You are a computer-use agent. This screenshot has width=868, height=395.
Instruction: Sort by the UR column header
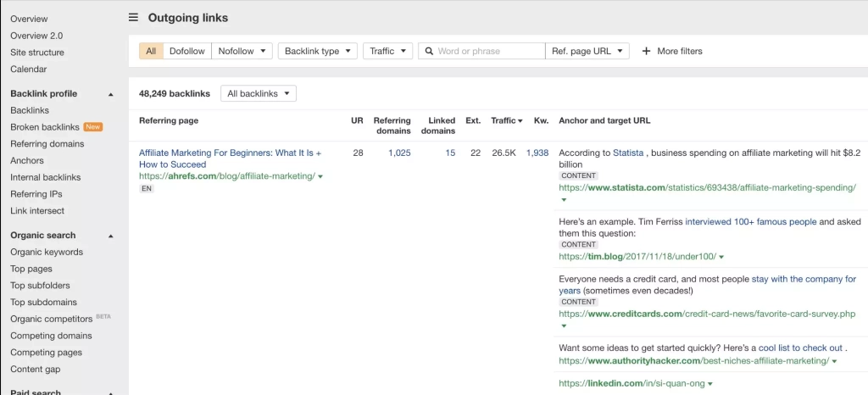point(358,120)
